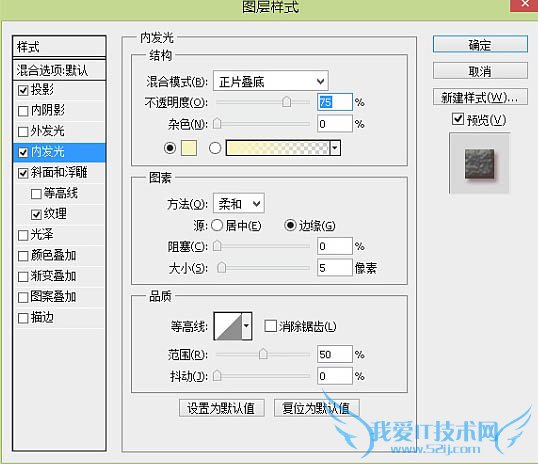This screenshot has width=538, height=464.
Task: Click the layer style preview thumbnail
Action: [480, 164]
